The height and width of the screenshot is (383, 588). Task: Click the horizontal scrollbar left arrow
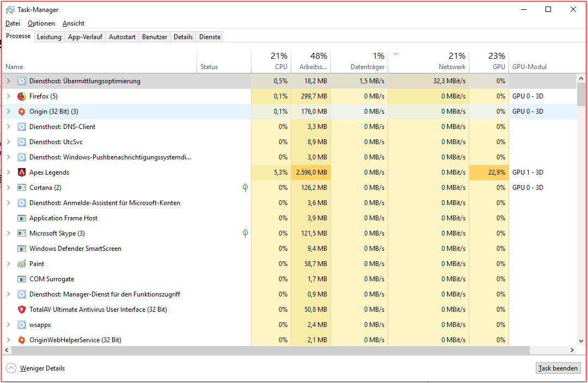(7, 350)
